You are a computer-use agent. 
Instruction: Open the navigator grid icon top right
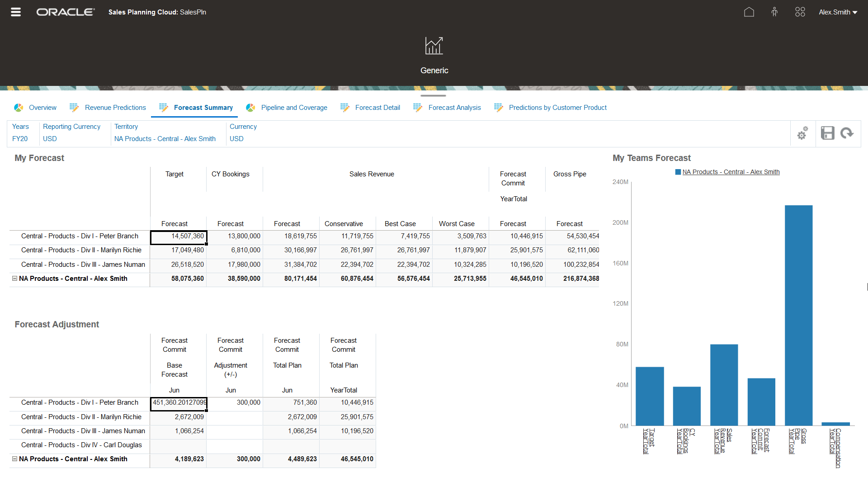point(799,12)
